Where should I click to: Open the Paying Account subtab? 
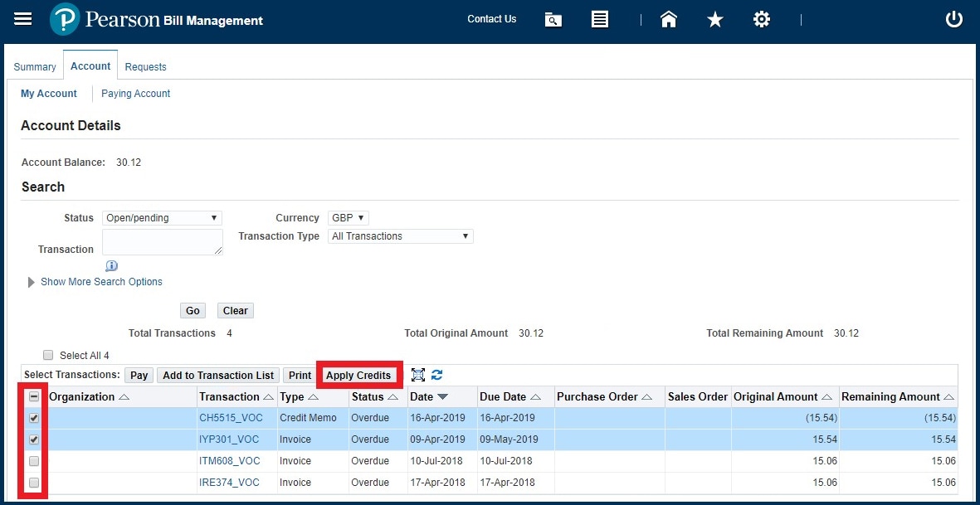(135, 94)
